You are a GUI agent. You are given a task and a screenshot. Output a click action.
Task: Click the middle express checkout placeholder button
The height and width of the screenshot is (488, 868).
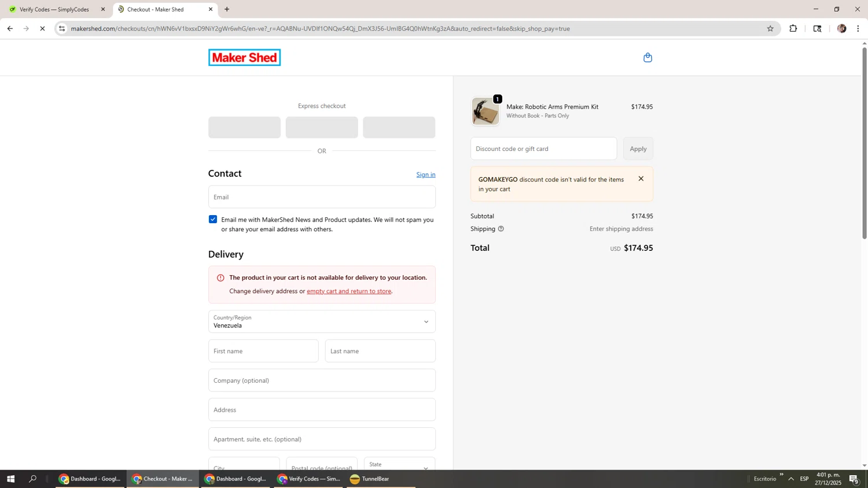tap(322, 127)
